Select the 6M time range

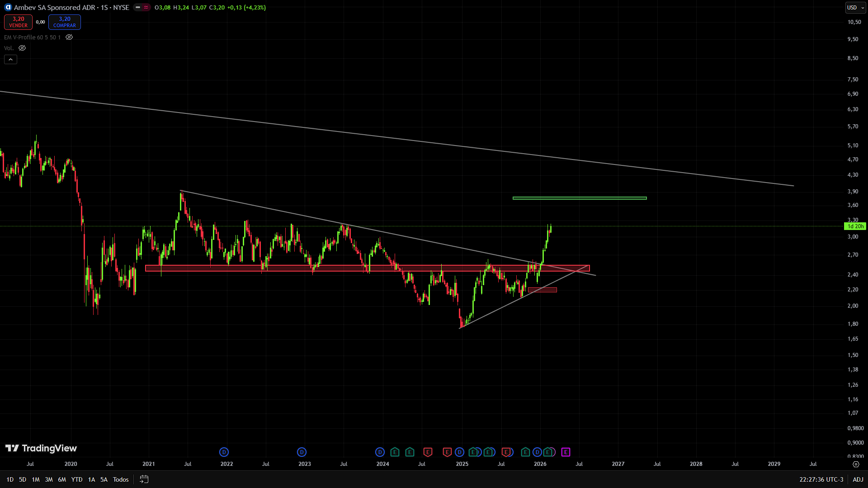click(x=62, y=479)
